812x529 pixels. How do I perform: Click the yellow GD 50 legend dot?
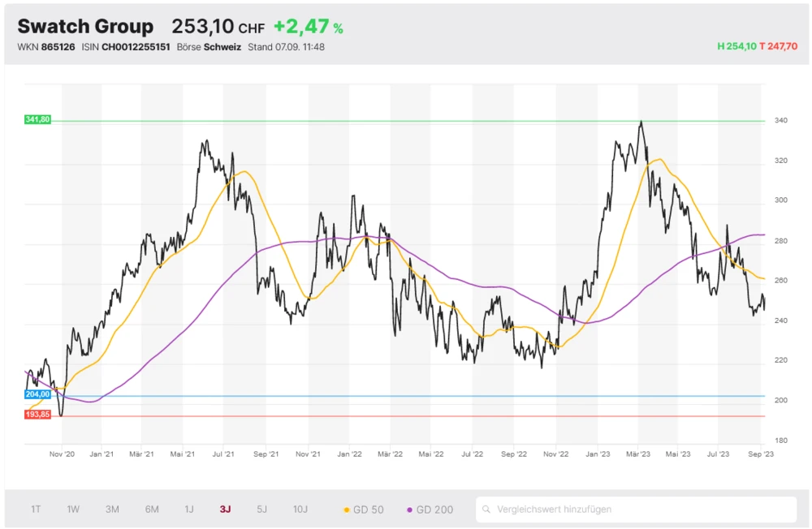point(347,510)
